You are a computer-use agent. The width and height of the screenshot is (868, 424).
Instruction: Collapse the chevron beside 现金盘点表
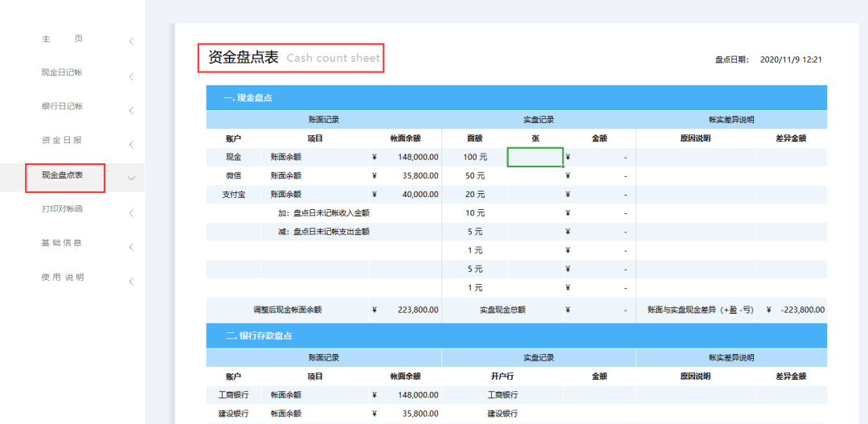(x=131, y=179)
